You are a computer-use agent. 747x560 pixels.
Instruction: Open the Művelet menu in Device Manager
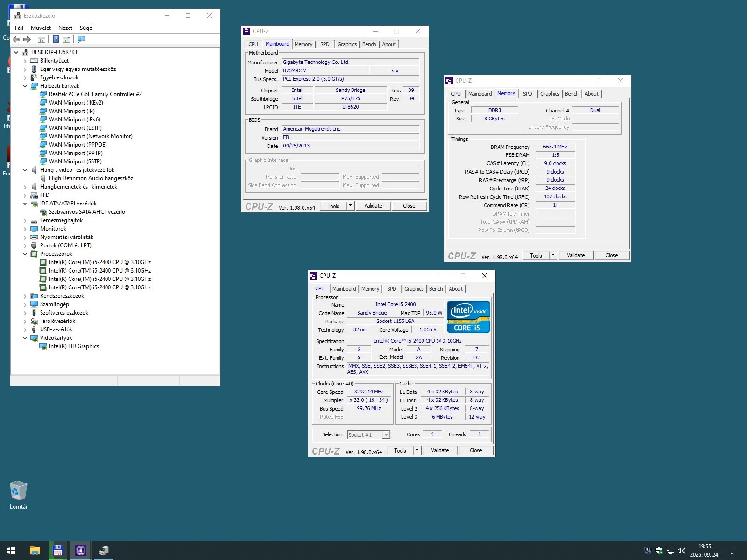pyautogui.click(x=41, y=28)
